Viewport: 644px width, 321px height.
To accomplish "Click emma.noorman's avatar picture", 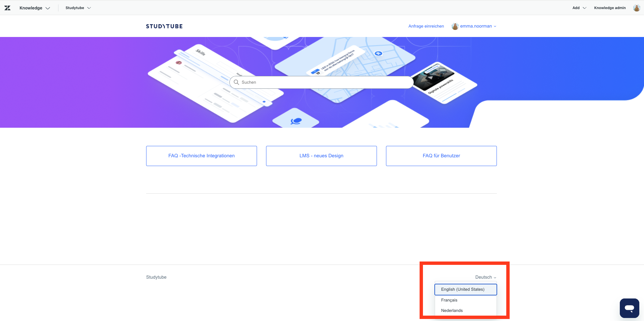I will click(x=455, y=26).
